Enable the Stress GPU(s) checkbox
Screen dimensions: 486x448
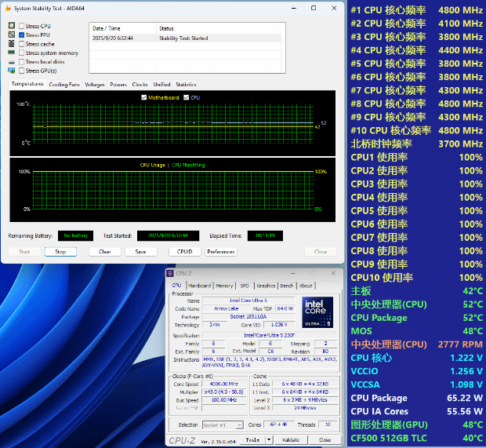point(21,71)
